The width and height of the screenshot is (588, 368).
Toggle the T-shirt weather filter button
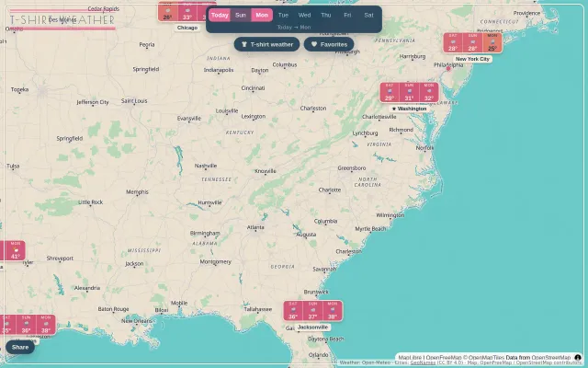pyautogui.click(x=266, y=44)
